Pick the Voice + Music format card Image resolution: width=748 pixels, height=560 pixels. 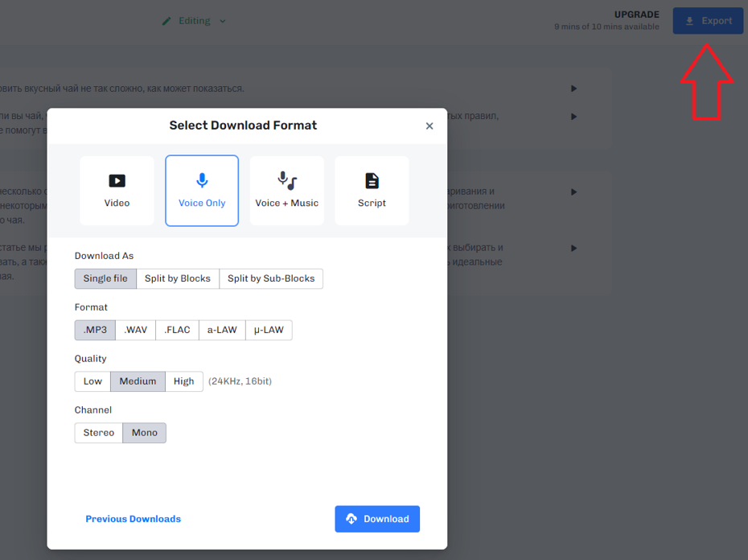pyautogui.click(x=286, y=191)
